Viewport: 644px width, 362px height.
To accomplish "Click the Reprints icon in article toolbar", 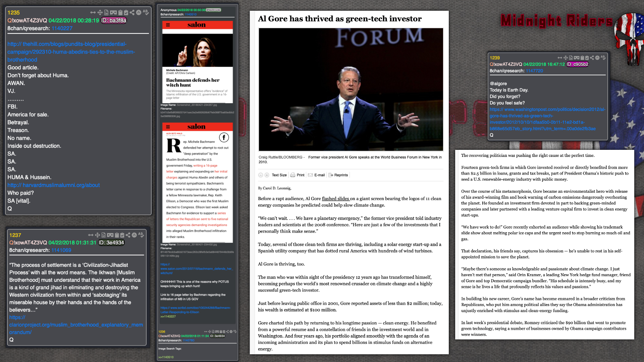I will tap(331, 175).
